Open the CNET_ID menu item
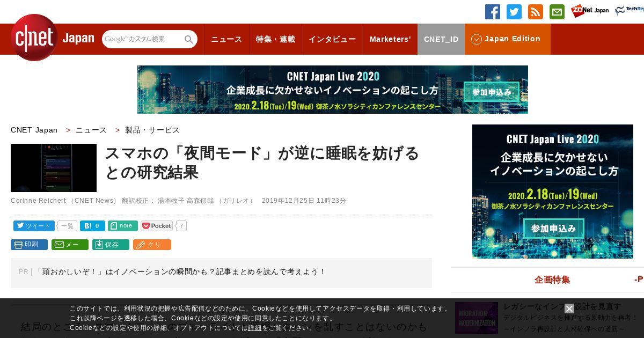This screenshot has width=644, height=338. click(x=441, y=39)
